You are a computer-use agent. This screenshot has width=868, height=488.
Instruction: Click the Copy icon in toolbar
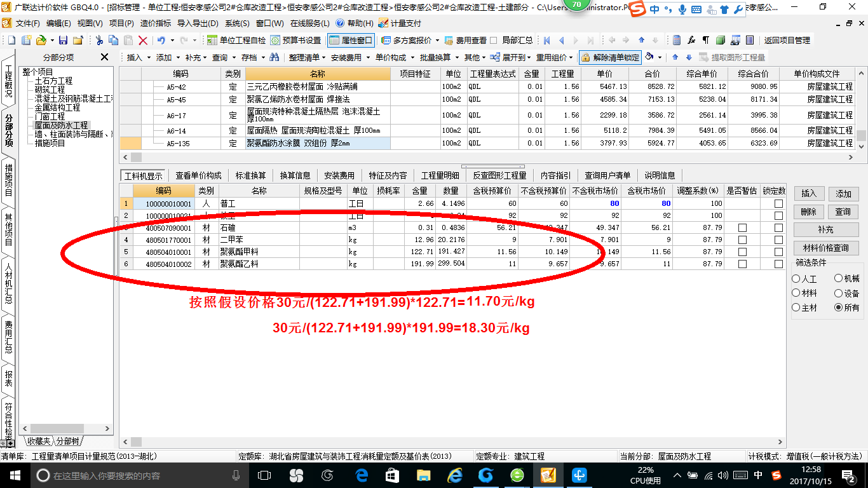point(114,40)
